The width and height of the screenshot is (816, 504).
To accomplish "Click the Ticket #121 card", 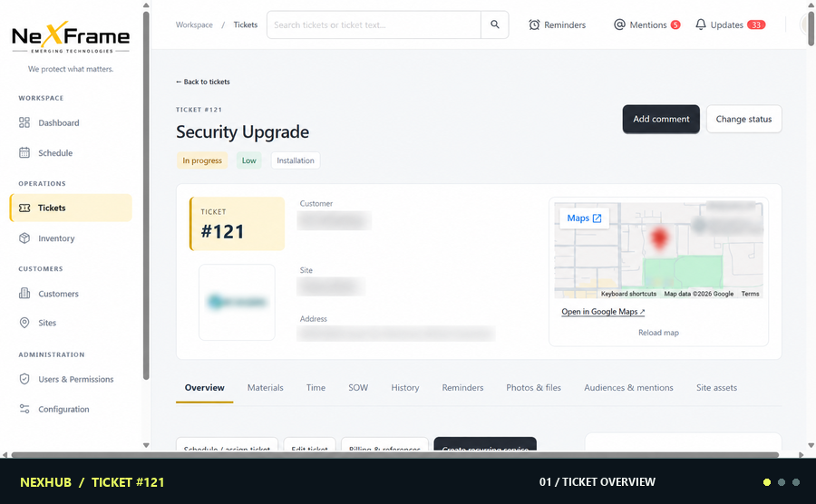I will tap(237, 224).
